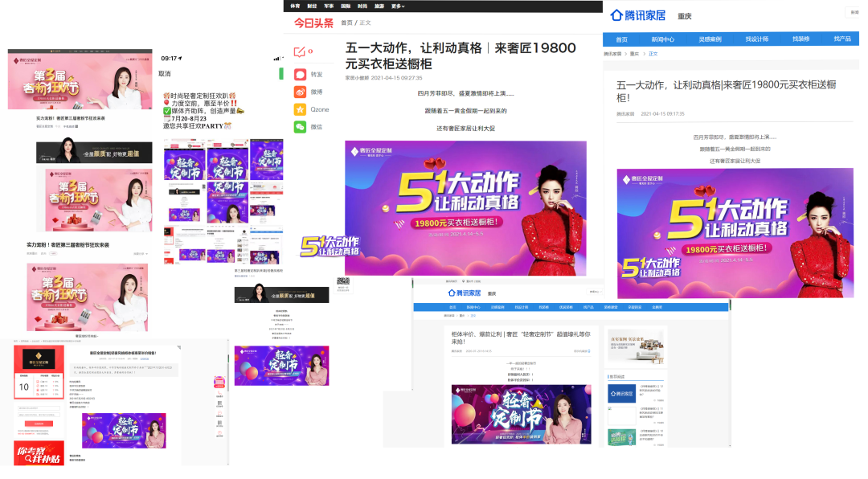Click the Qzone star share icon

300,109
